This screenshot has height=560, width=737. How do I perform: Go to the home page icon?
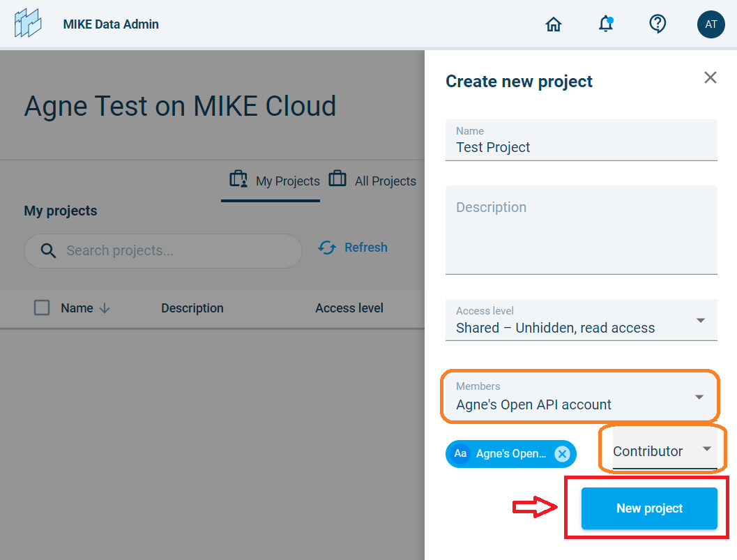[554, 24]
